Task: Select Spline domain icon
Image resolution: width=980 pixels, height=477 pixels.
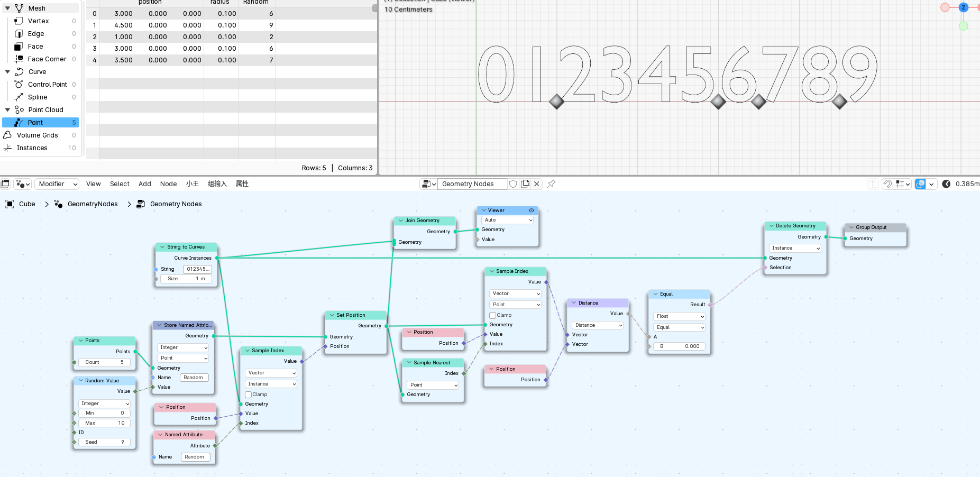Action: [19, 97]
